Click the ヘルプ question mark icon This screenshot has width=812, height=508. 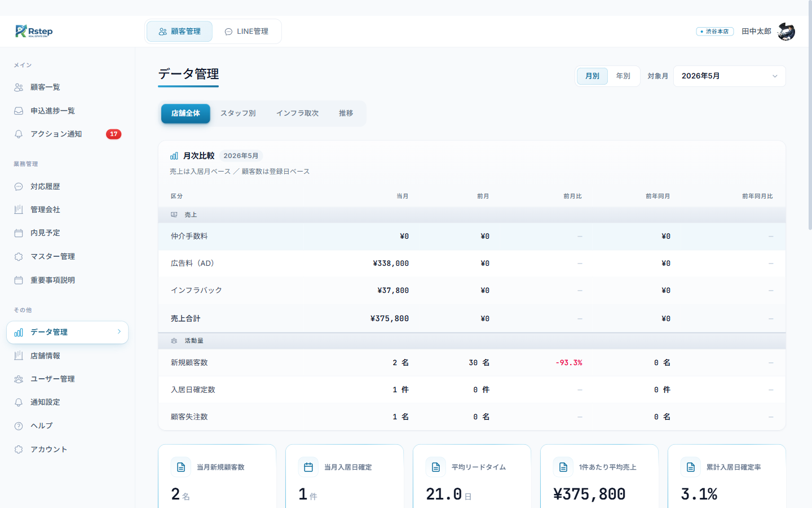[19, 426]
